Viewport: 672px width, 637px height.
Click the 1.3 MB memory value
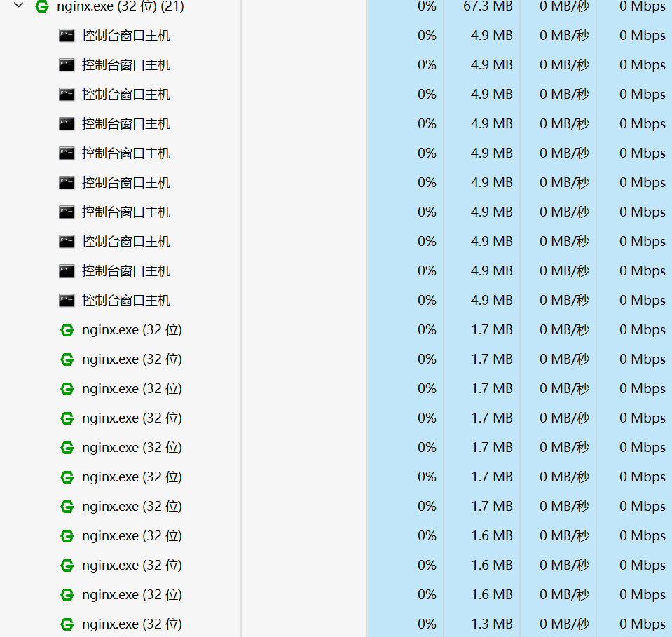492,624
